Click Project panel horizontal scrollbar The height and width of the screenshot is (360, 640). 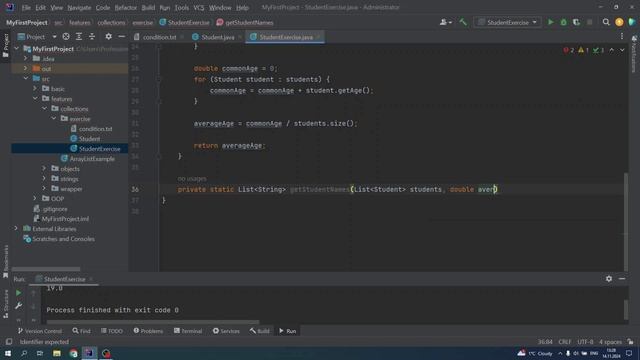46,269
